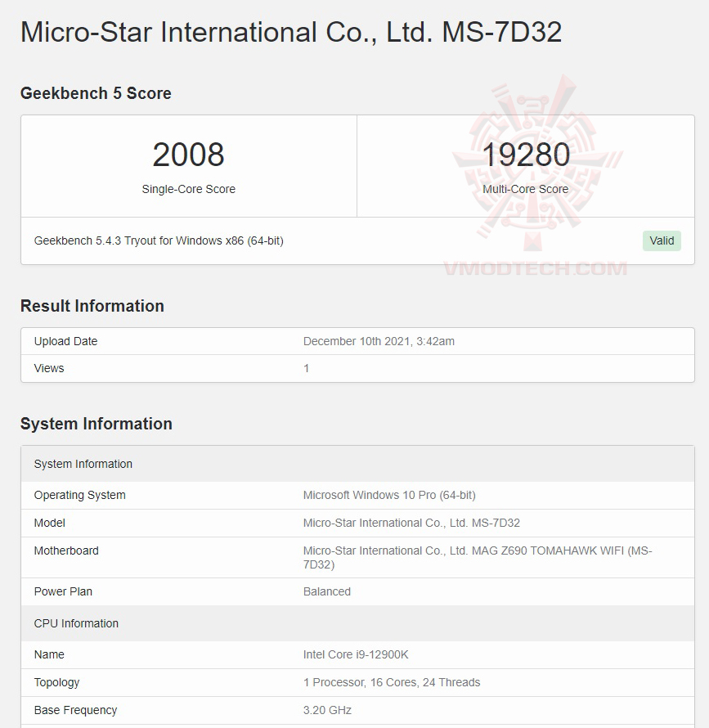Click the Single-Core Score label
The image size is (709, 728).
(x=189, y=189)
